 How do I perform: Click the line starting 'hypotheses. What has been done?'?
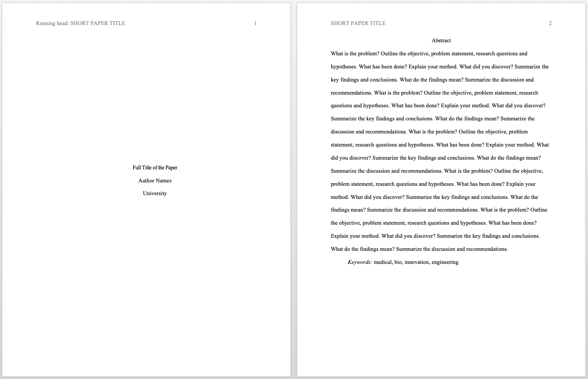[x=440, y=67]
